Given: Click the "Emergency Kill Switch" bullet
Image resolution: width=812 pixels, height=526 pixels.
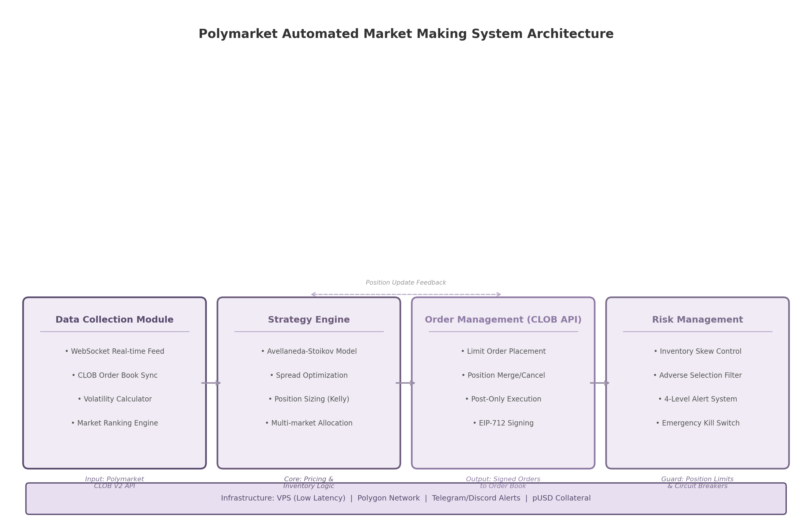Looking at the screenshot, I should 697,423.
